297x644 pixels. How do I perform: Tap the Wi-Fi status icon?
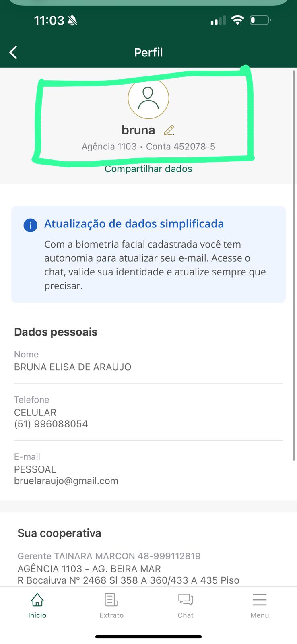tap(238, 20)
